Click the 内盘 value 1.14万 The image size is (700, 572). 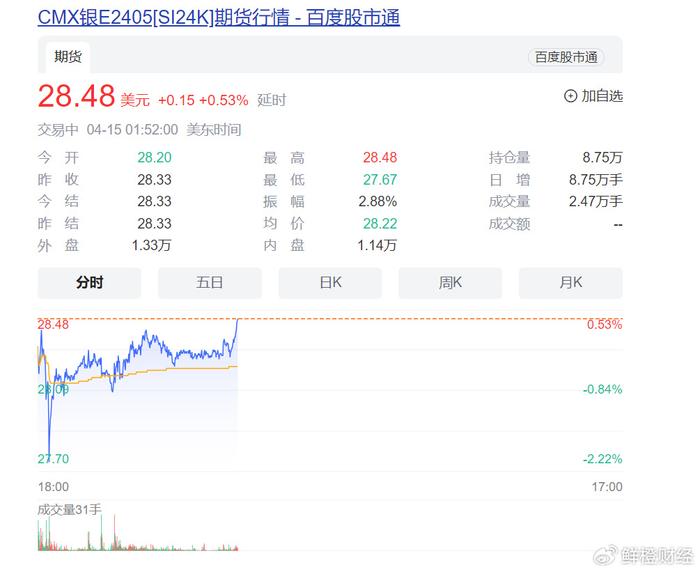[x=377, y=245]
